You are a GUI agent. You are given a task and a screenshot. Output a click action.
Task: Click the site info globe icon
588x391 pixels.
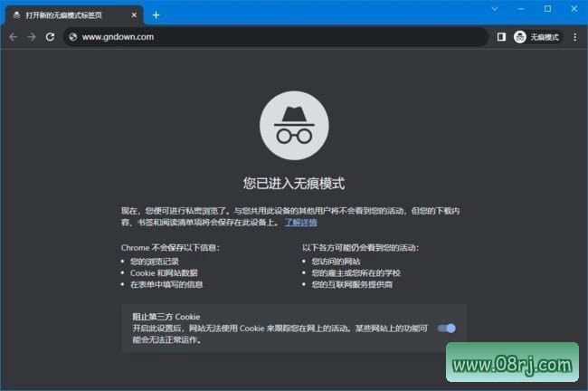coord(73,37)
